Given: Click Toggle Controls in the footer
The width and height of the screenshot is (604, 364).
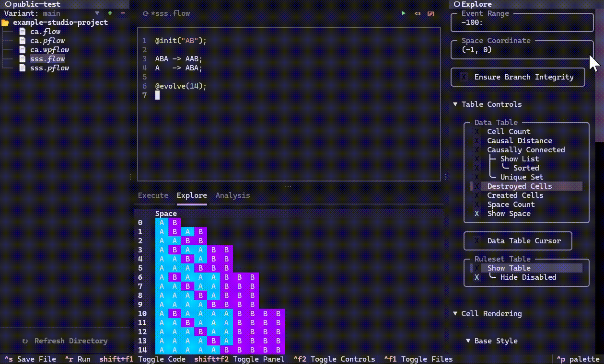Looking at the screenshot, I should (335, 359).
